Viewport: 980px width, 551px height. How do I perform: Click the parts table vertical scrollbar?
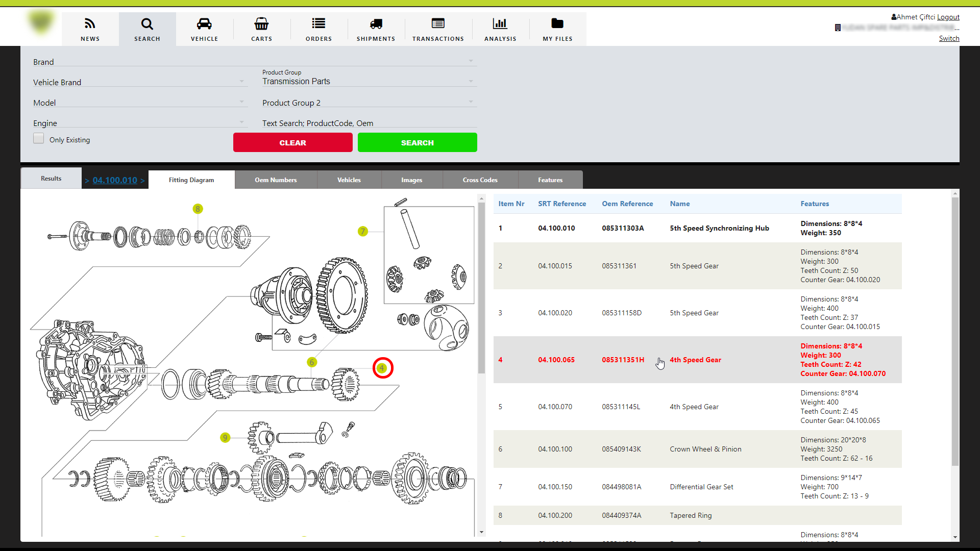tap(955, 332)
